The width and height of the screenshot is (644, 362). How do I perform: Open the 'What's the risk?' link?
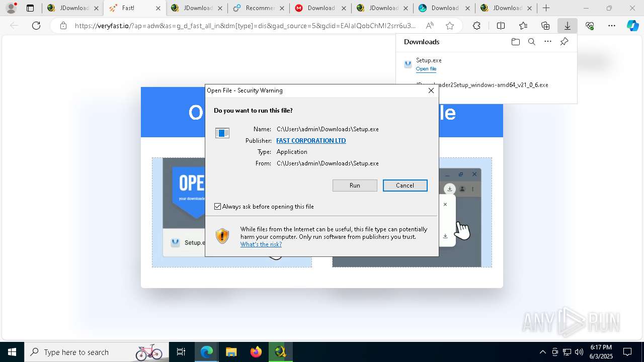point(261,244)
